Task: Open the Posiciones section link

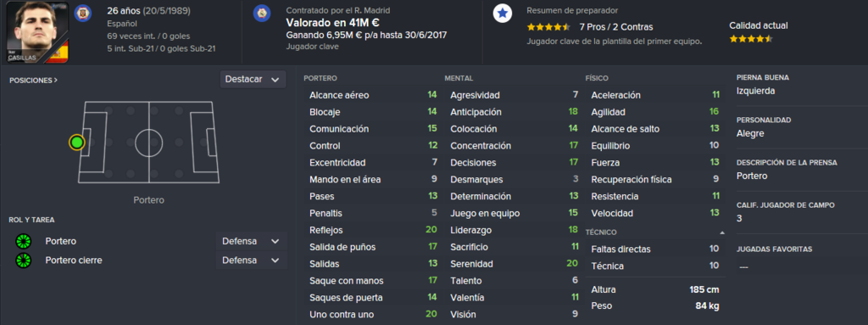Action: [x=33, y=80]
